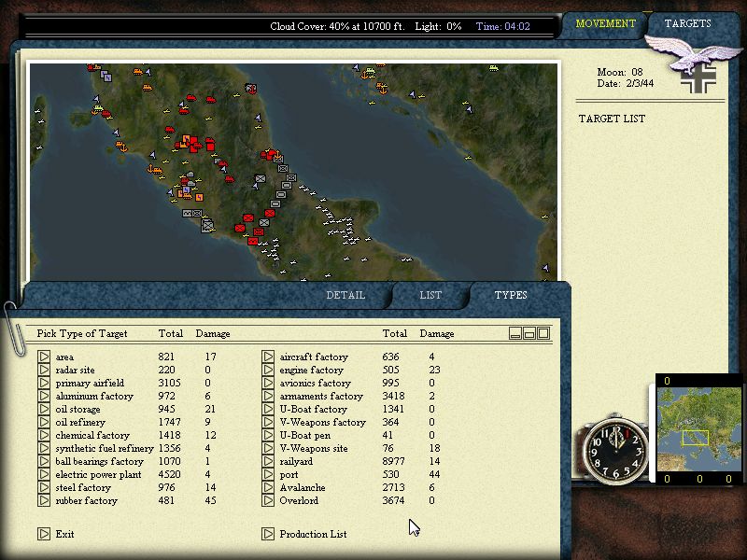The image size is (747, 560).
Task: Select armaments factory arrow button
Action: tap(268, 396)
